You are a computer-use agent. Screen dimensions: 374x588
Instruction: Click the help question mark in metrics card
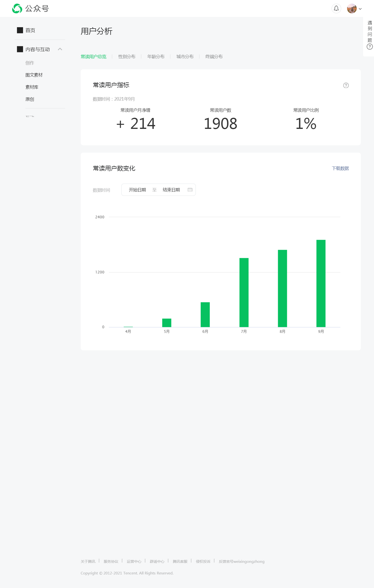coord(346,85)
